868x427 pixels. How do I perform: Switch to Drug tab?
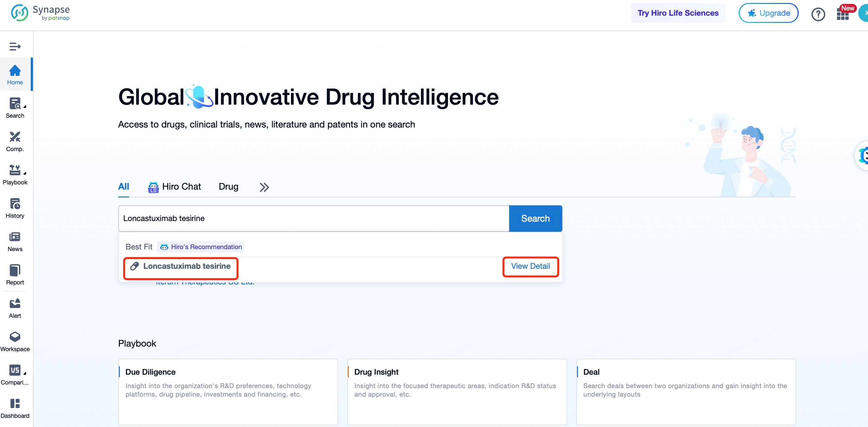(x=229, y=186)
